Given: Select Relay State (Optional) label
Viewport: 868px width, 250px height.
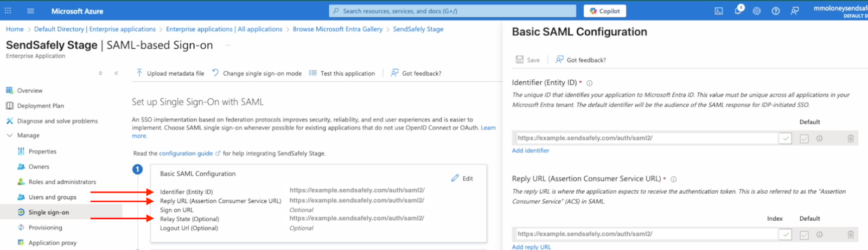Looking at the screenshot, I should (x=189, y=219).
